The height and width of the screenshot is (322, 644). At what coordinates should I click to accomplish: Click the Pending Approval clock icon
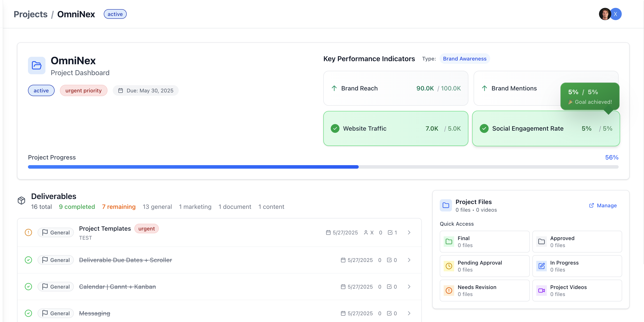[449, 266]
